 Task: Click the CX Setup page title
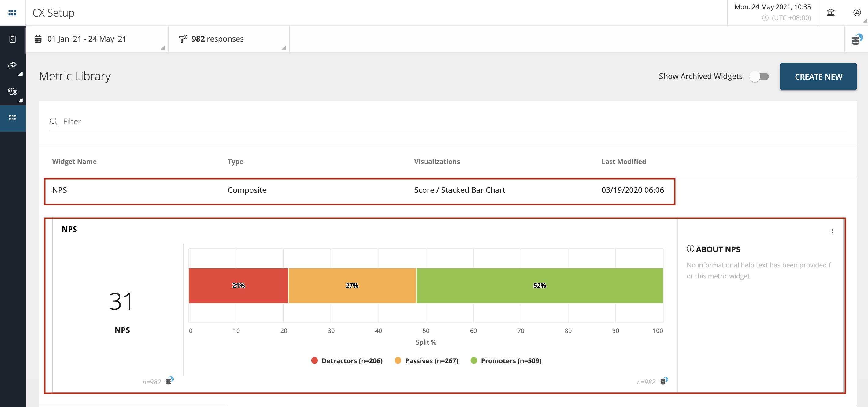pos(53,13)
